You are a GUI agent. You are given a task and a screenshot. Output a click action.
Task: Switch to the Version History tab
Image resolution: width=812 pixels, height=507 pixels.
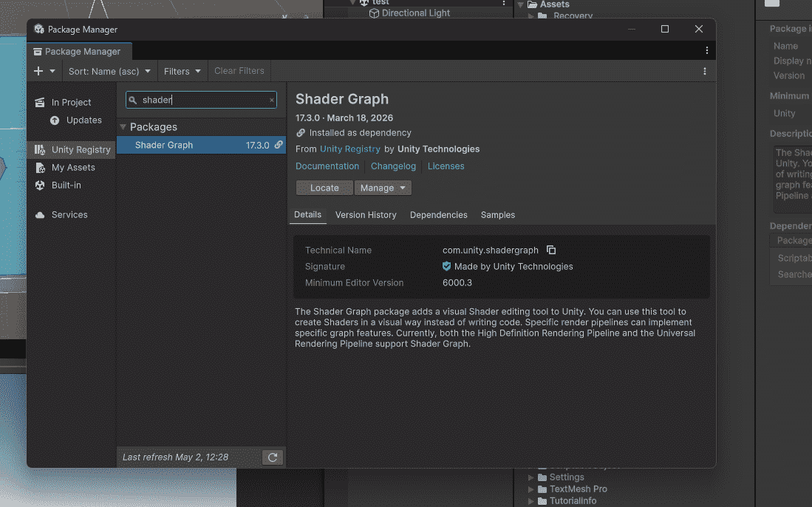(x=366, y=215)
